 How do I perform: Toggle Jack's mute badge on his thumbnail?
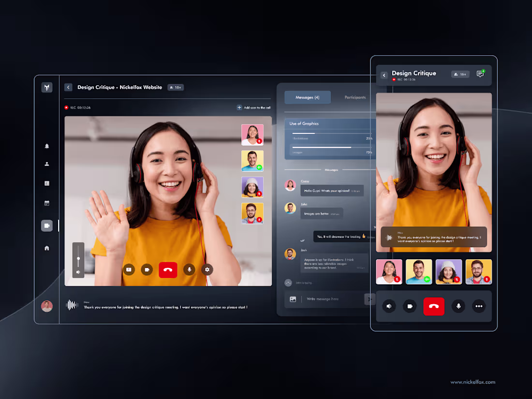259,220
